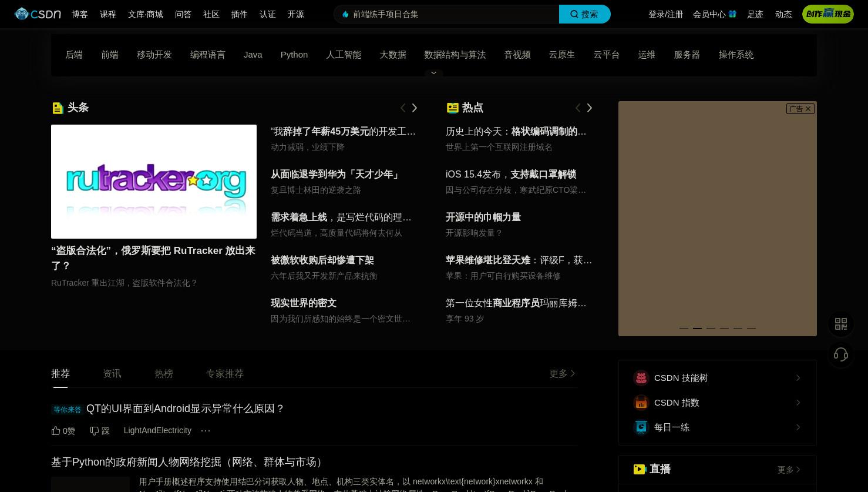Focus the search input field
This screenshot has width=868, height=492.
pyautogui.click(x=446, y=14)
